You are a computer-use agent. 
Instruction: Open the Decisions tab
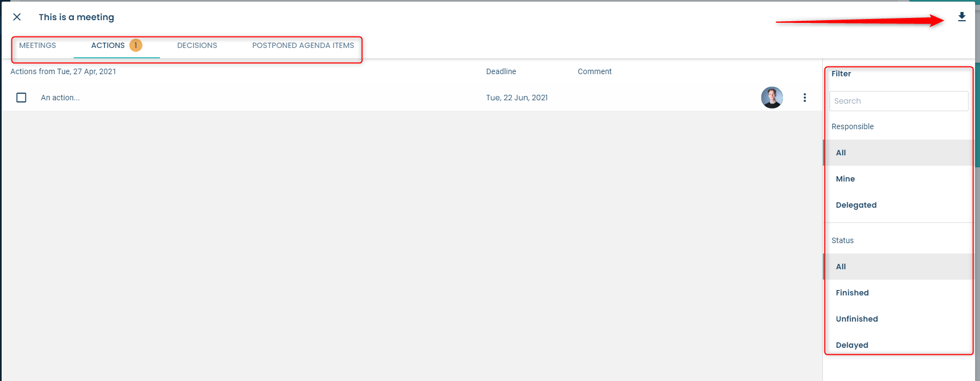click(197, 45)
